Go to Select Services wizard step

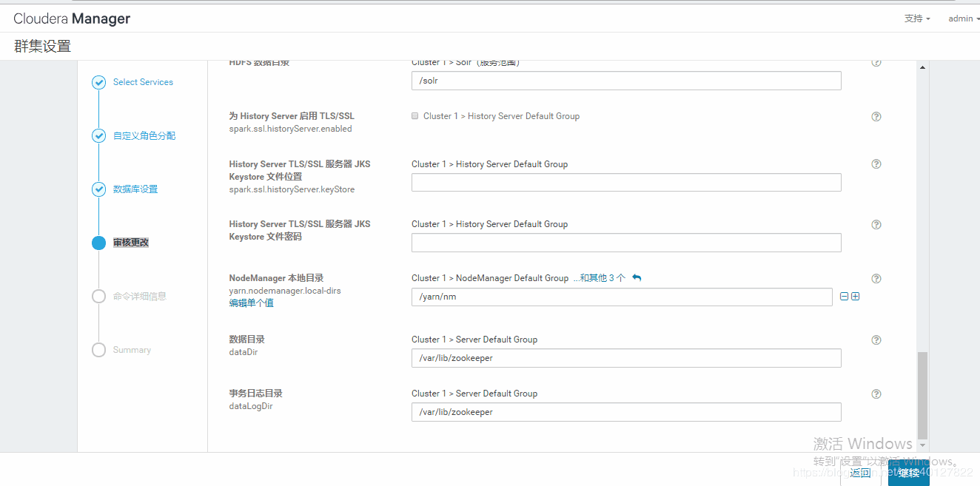coord(143,82)
